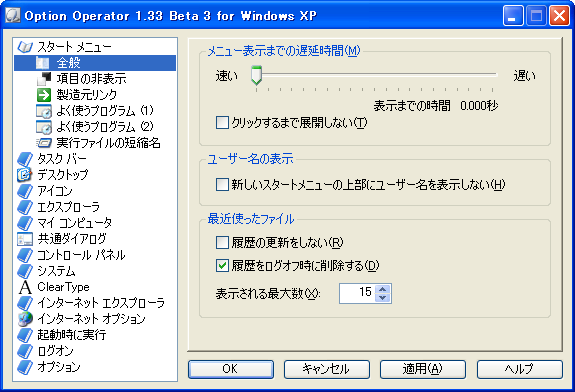Select 全般 in the tree
Screen dimensions: 575x392
click(x=69, y=63)
